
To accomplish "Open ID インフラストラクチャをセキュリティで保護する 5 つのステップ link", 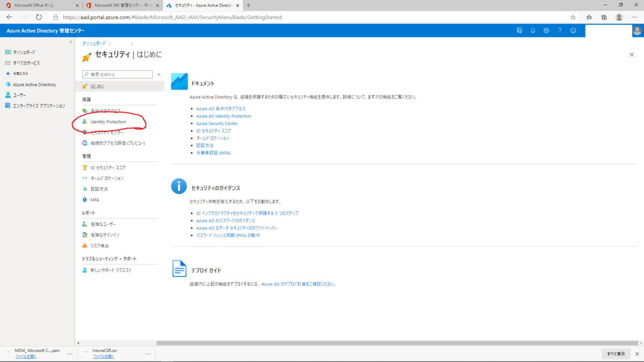I will 247,213.
